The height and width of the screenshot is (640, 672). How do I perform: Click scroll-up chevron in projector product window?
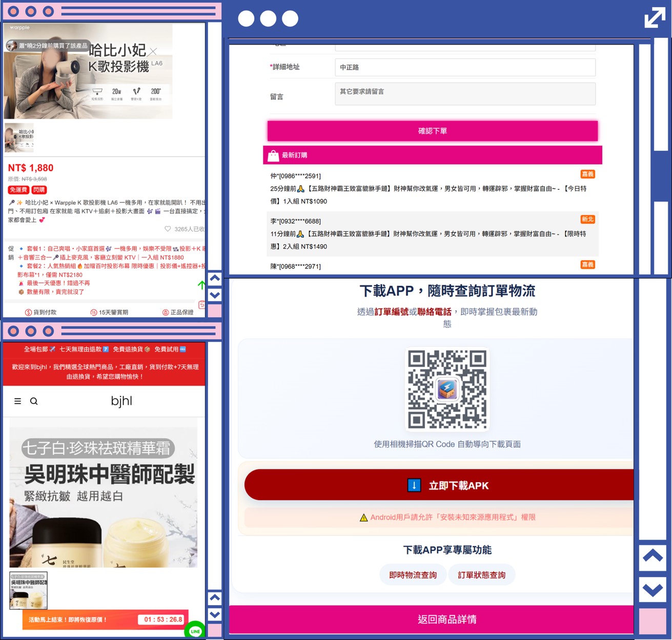tap(215, 278)
